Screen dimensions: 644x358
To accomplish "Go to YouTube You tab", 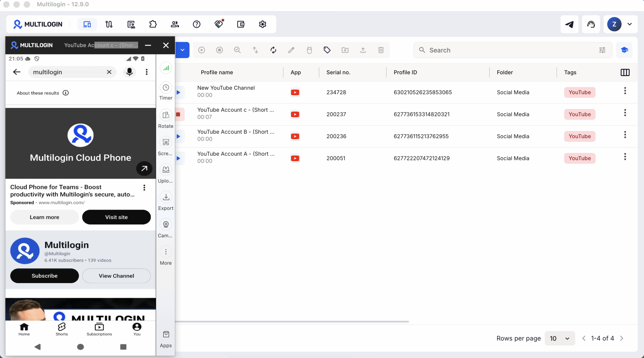I will (x=137, y=330).
